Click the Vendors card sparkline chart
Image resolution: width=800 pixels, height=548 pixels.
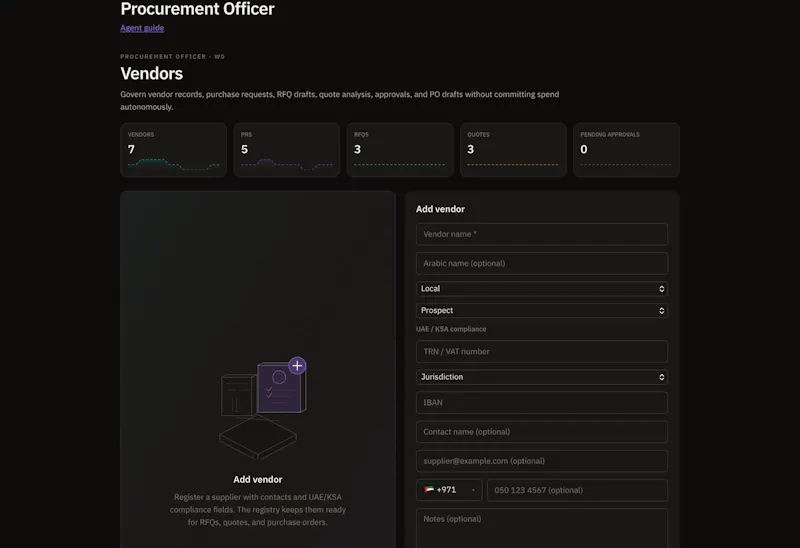[x=173, y=164]
